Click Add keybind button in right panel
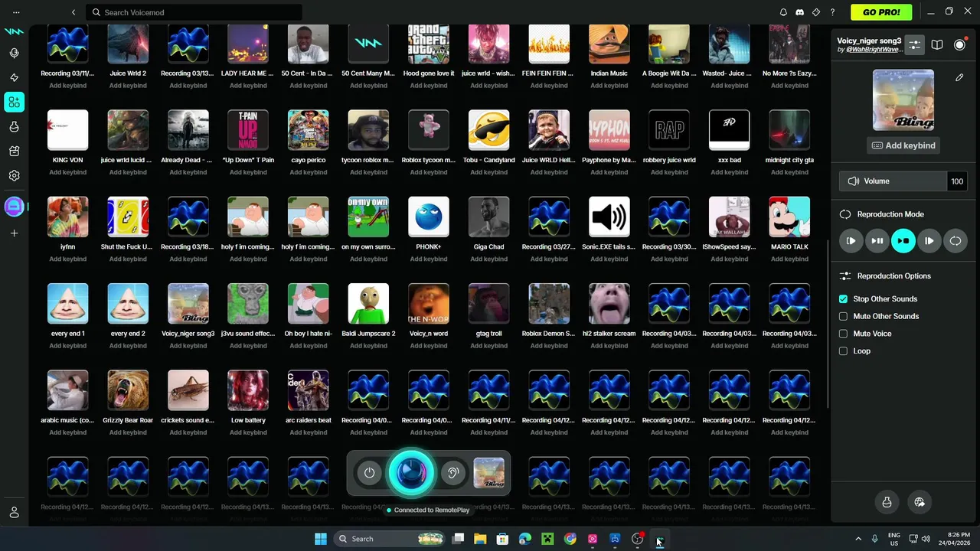The height and width of the screenshot is (551, 980). pos(903,145)
